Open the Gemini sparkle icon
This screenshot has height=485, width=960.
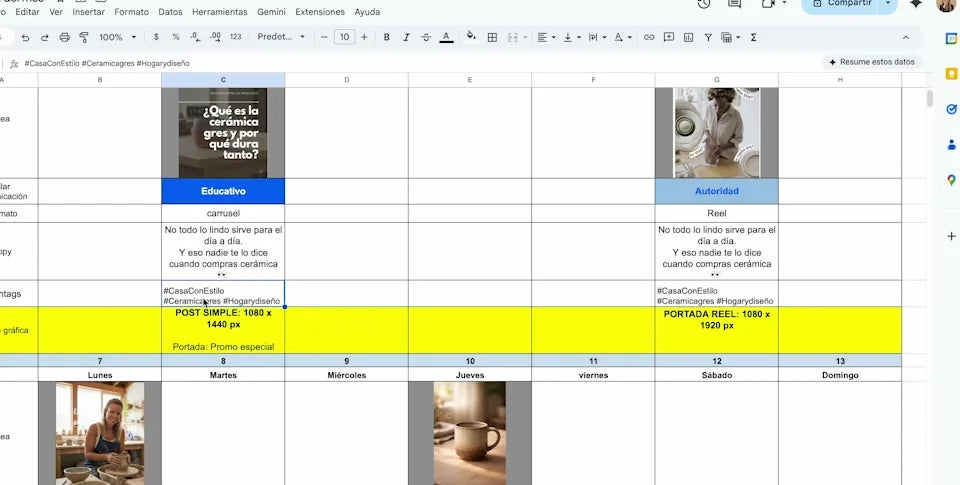coord(916,4)
